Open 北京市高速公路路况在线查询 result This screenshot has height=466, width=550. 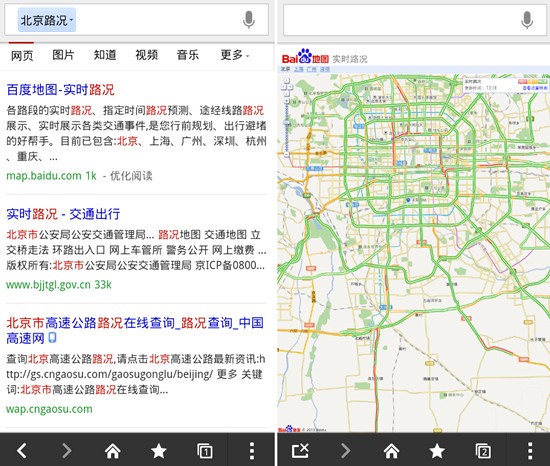pyautogui.click(x=135, y=330)
